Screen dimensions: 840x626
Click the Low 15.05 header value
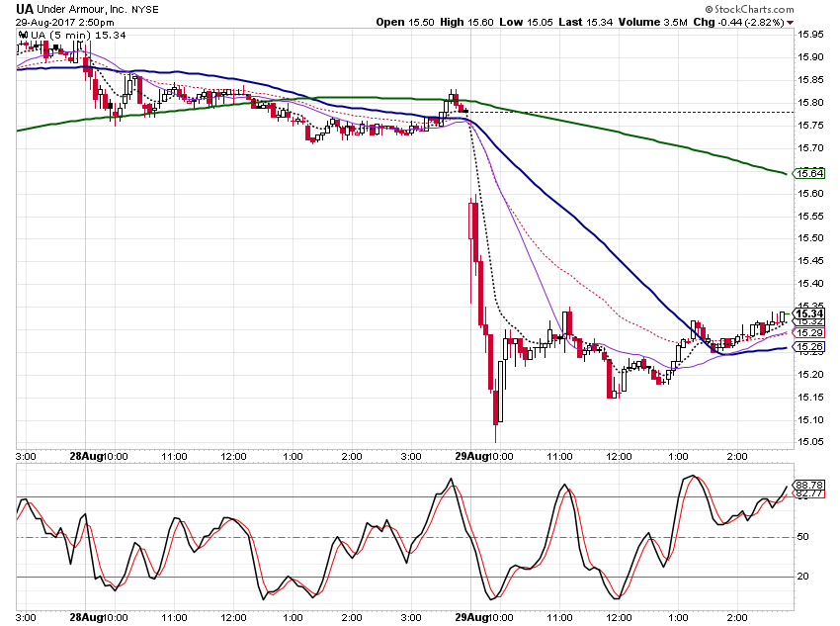point(526,22)
